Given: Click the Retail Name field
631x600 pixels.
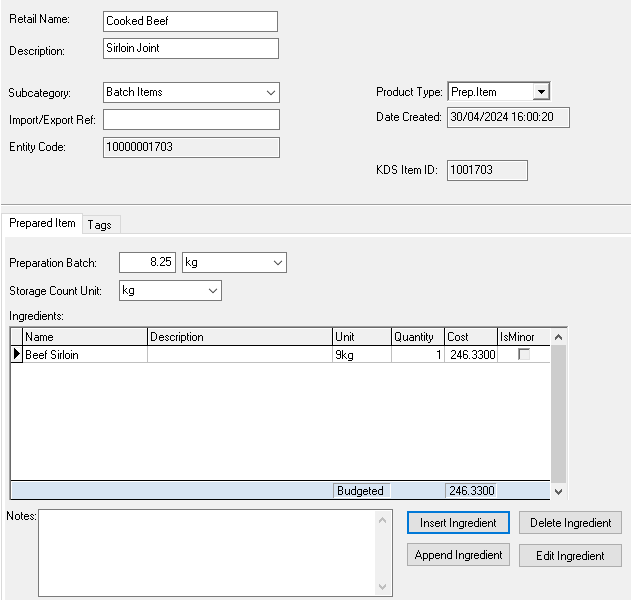Looking at the screenshot, I should (190, 22).
